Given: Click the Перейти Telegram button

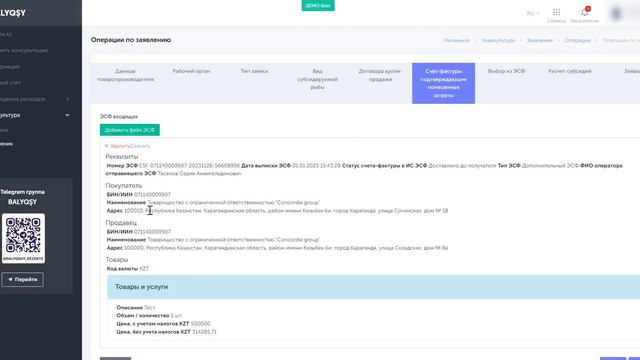Looking at the screenshot, I should 22,280.
